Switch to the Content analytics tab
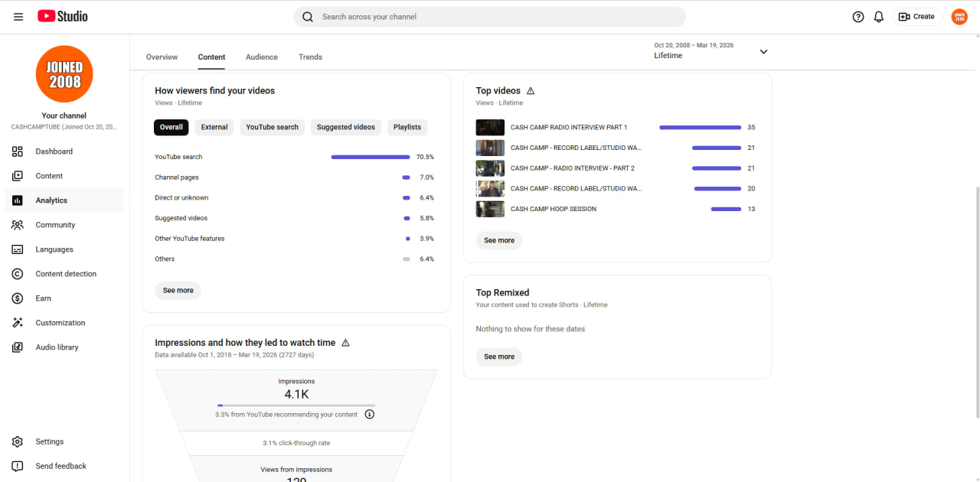 click(x=211, y=57)
